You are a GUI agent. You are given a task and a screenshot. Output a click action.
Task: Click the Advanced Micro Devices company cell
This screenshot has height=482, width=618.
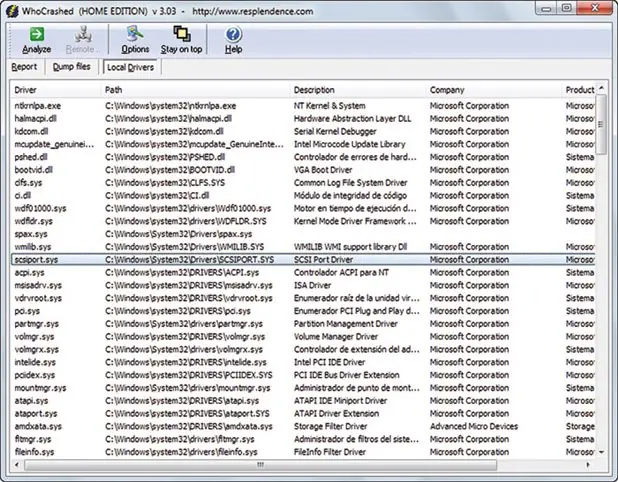click(x=474, y=426)
